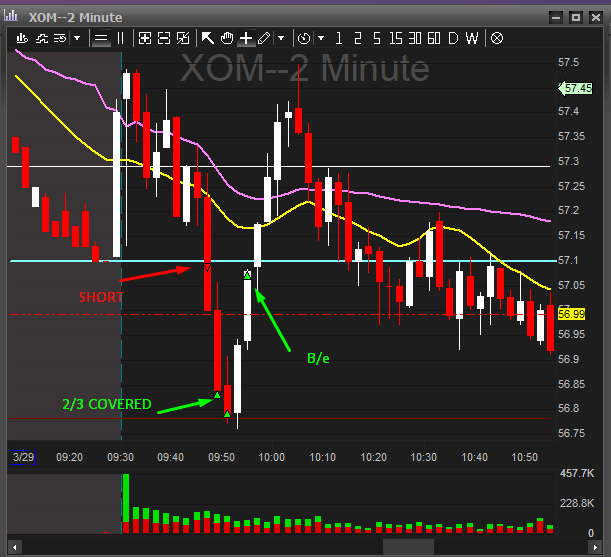This screenshot has width=611, height=557.
Task: Switch to 5 minute timeframe
Action: pyautogui.click(x=377, y=38)
